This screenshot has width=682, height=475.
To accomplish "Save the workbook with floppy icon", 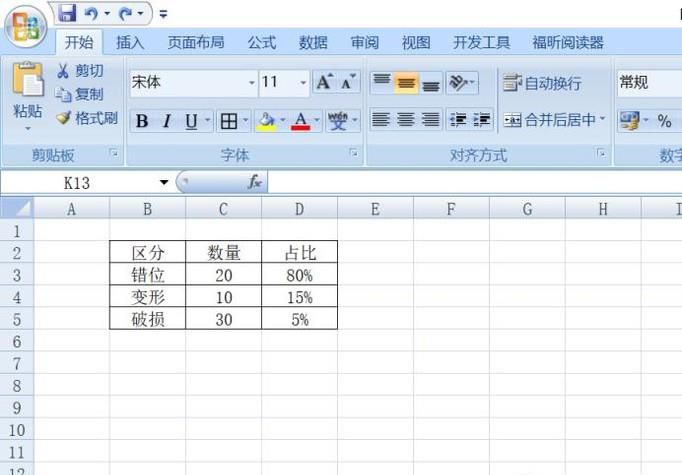I will (67, 14).
